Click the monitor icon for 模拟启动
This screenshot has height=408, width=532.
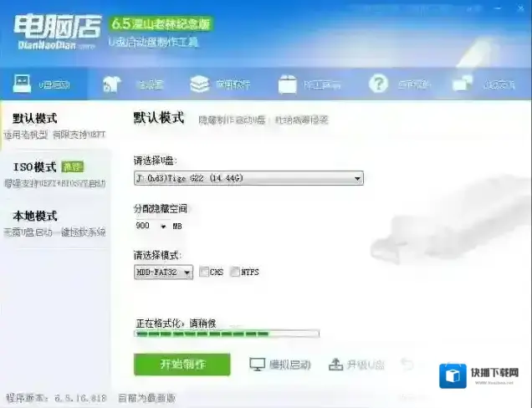click(257, 365)
